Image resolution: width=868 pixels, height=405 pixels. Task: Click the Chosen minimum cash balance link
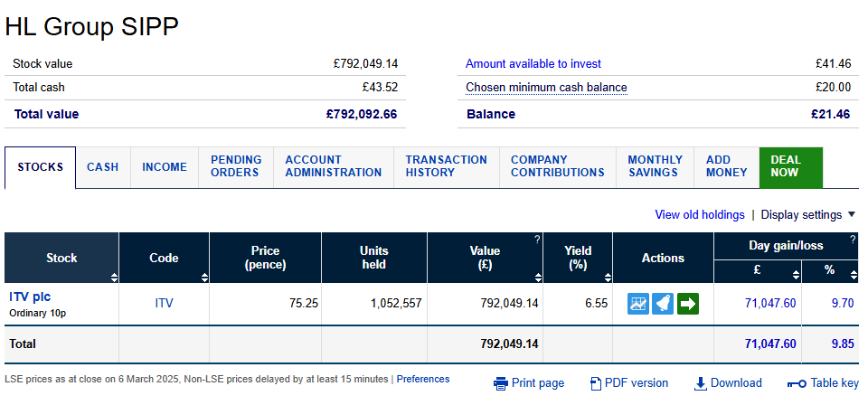546,88
